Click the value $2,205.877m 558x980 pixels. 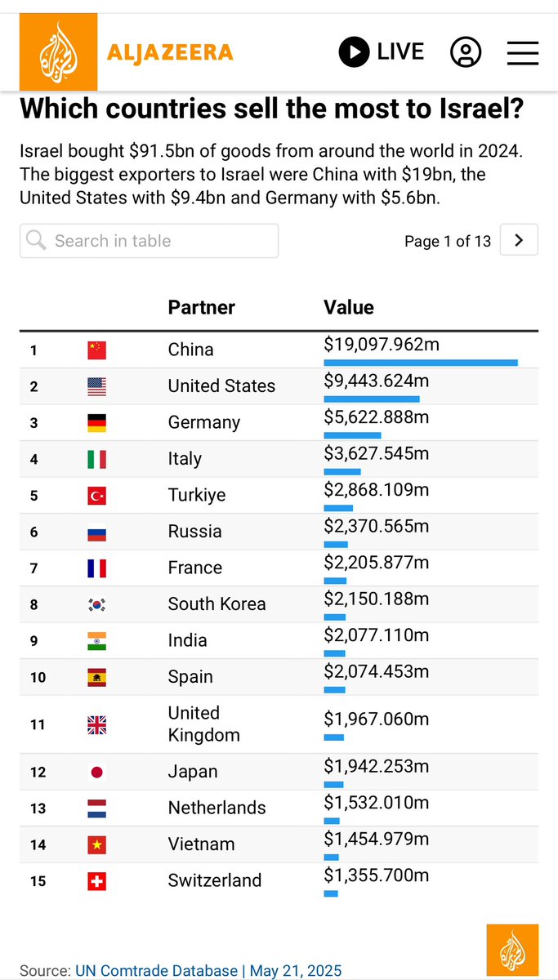pyautogui.click(x=376, y=563)
